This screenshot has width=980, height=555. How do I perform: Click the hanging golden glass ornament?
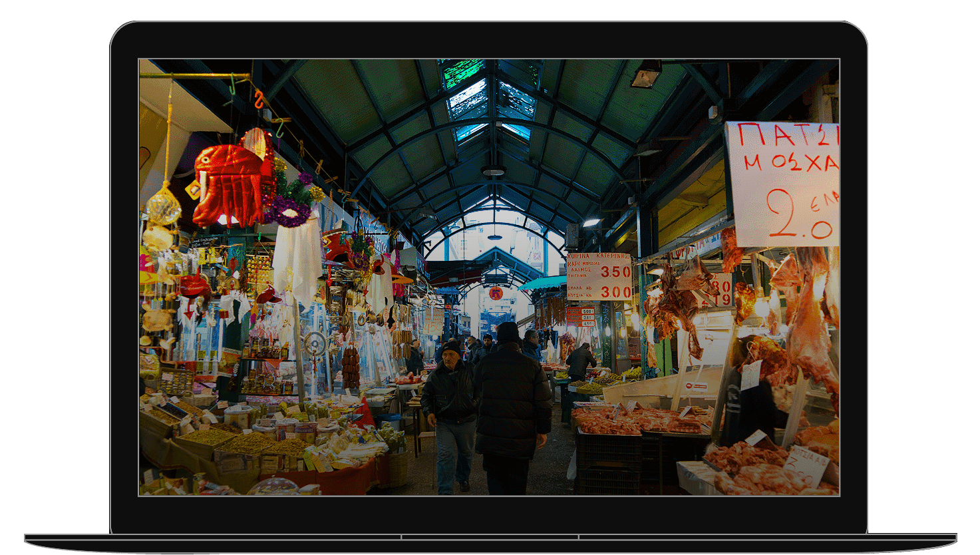163,206
